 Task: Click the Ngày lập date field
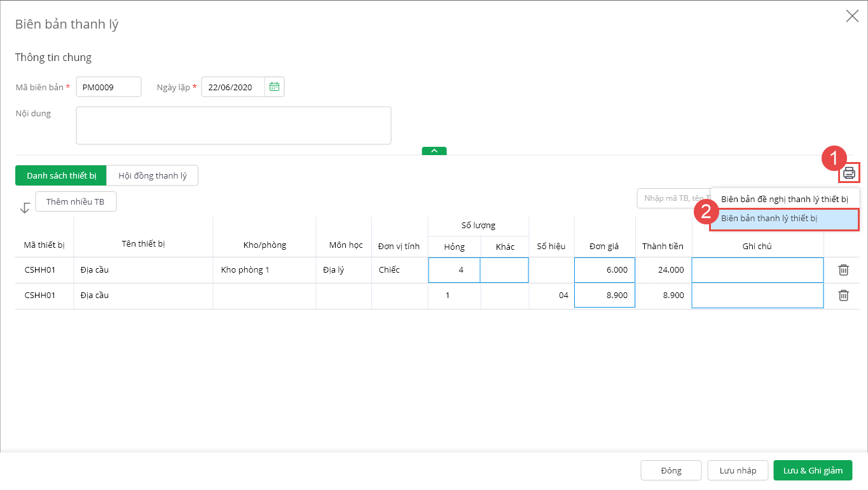click(233, 87)
